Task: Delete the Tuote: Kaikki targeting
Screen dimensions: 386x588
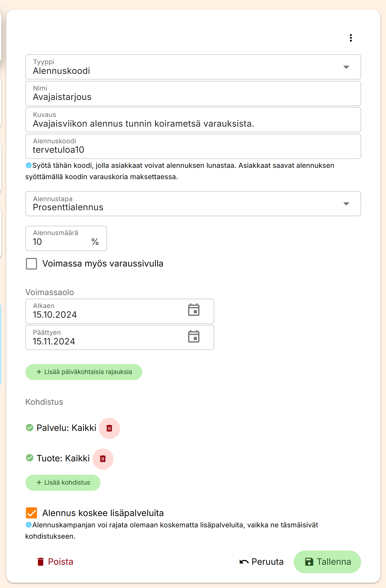Action: pos(103,459)
